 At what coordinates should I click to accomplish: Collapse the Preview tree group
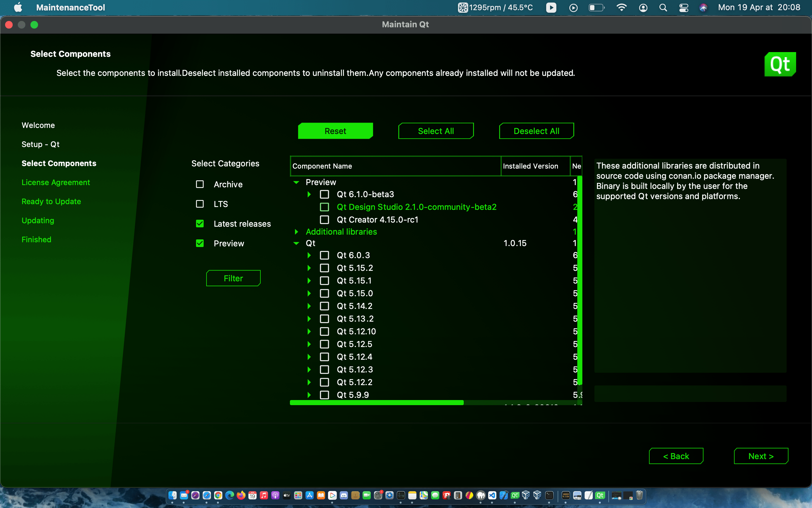tap(296, 183)
